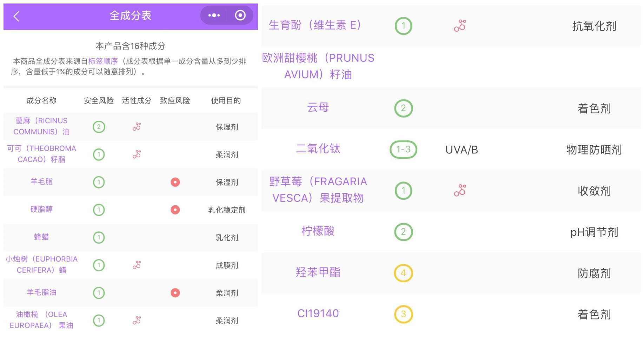The image size is (644, 338).
Task: Click the acne risk dot next to 硬脂醇
Action: (x=175, y=210)
